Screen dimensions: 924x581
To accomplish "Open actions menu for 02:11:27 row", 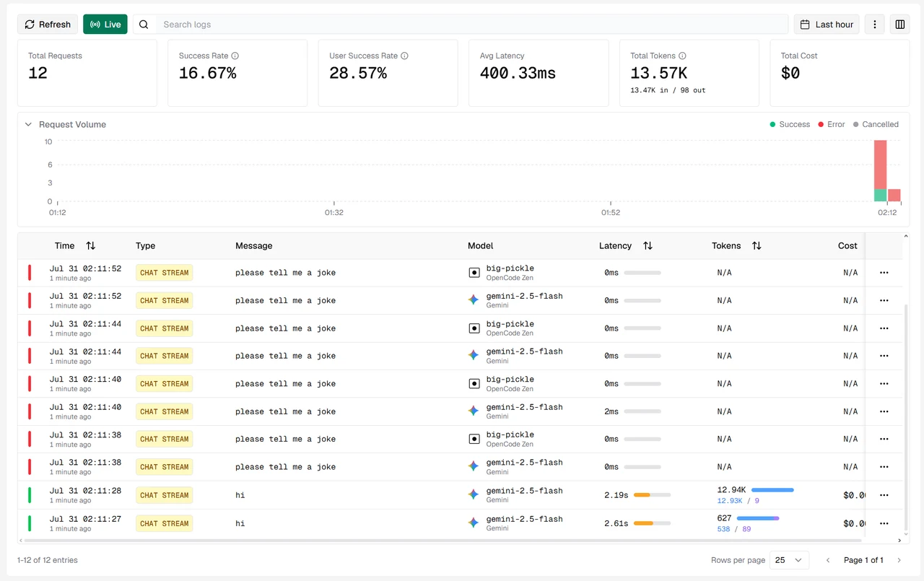I will click(x=884, y=523).
